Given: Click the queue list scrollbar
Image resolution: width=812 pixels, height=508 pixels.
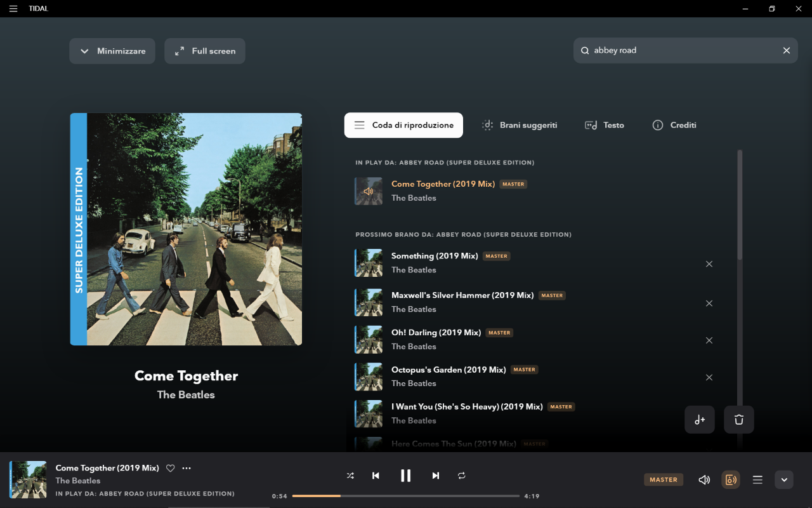Looking at the screenshot, I should pyautogui.click(x=740, y=204).
